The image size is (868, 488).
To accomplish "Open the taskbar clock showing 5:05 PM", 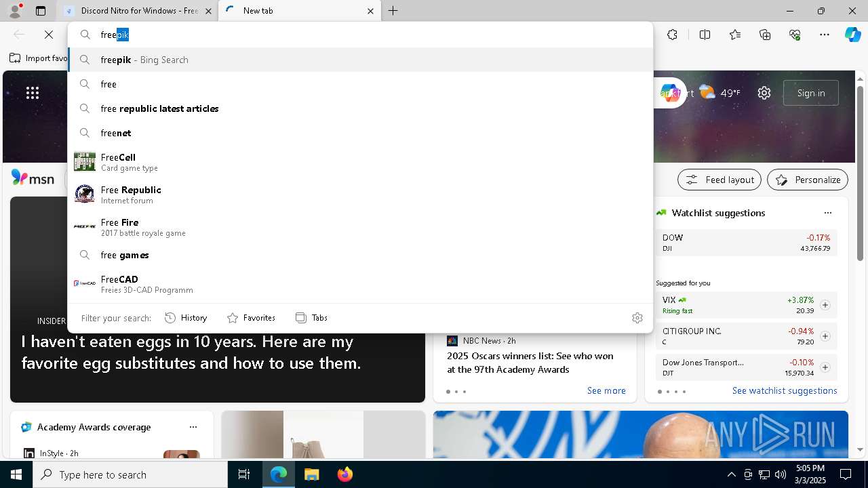I will [x=810, y=474].
